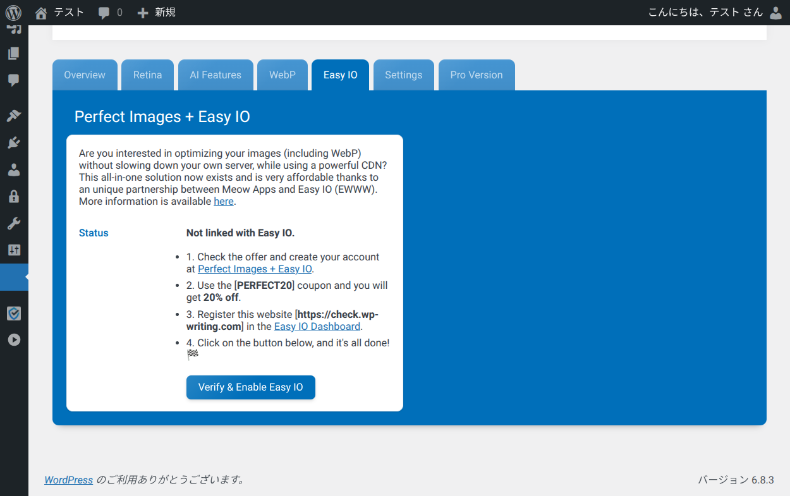Click the WordPress logo in admin bar

pos(14,12)
